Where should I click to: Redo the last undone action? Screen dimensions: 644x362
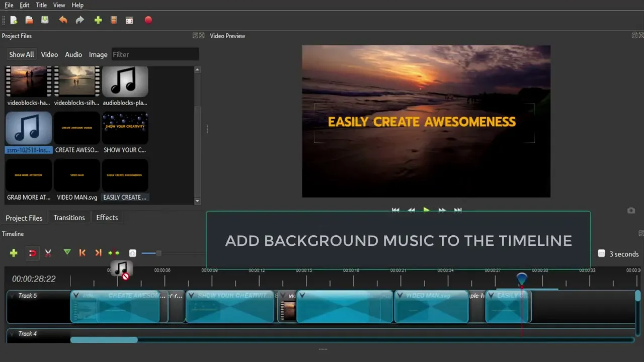[79, 20]
